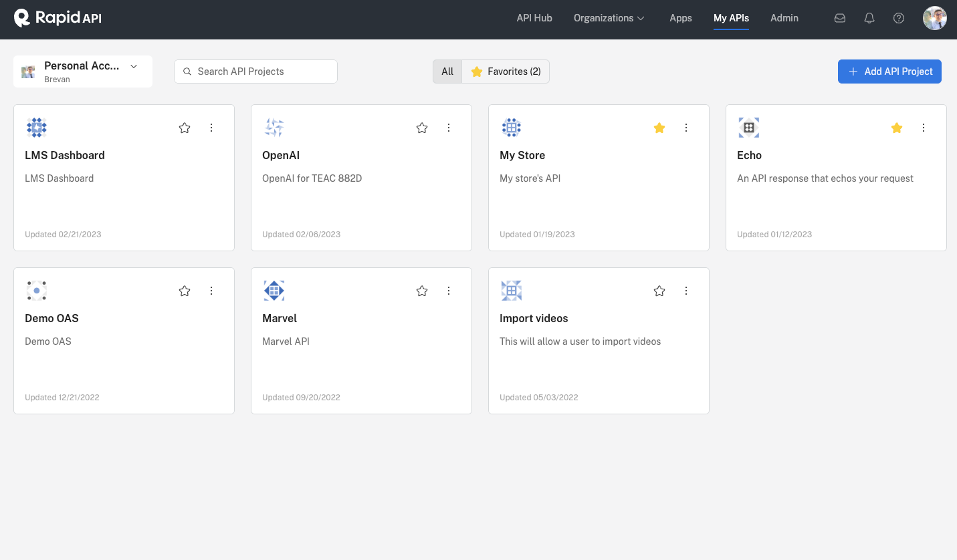Screen dimensions: 957x560
Task: Go to API Hub
Action: (x=534, y=18)
